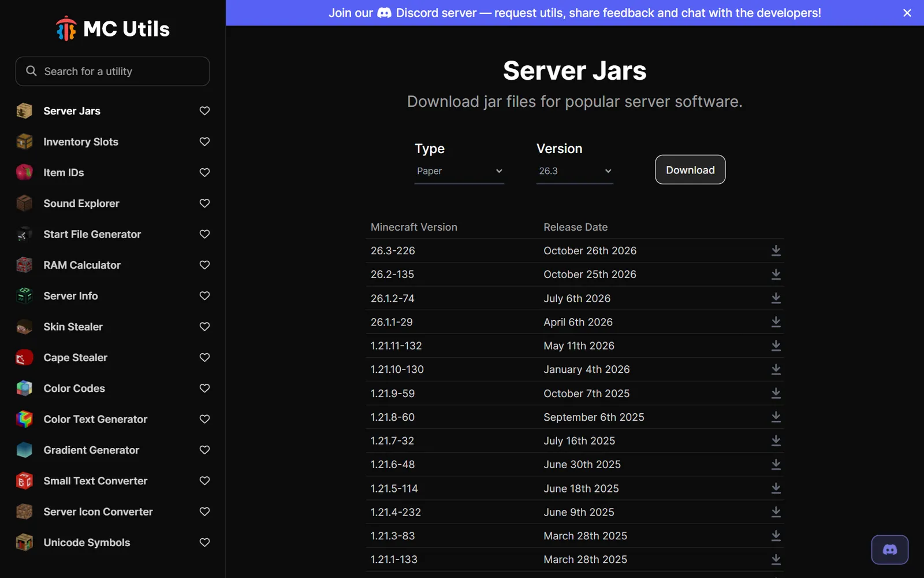Open Start File Generator utility
This screenshot has height=578, width=924.
[92, 234]
